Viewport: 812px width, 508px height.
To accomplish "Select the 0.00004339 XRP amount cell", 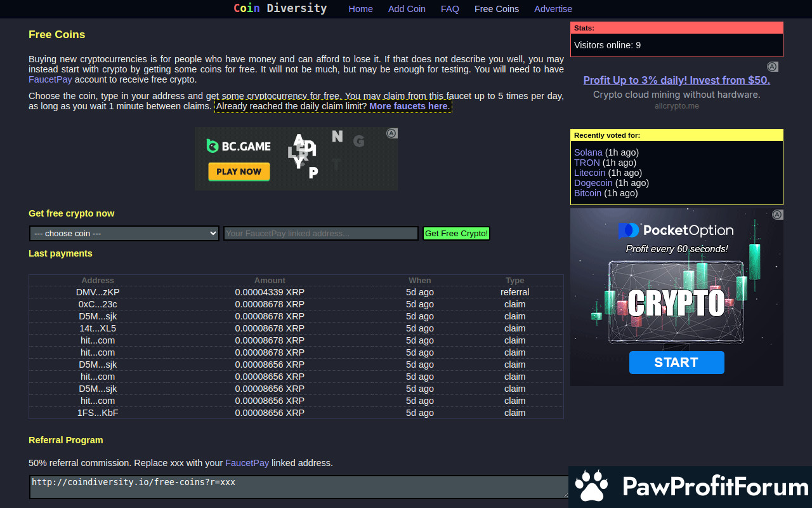I will 270,292.
